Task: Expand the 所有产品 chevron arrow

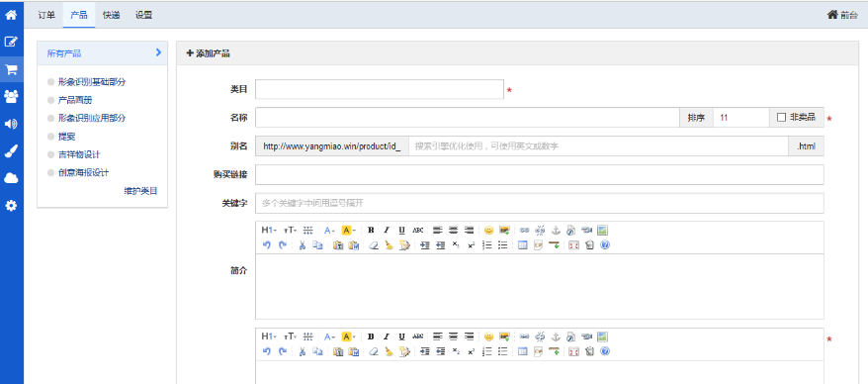Action: (158, 52)
